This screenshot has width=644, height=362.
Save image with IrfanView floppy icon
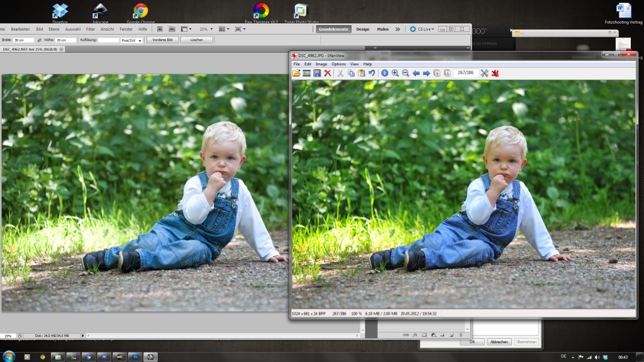click(x=317, y=73)
